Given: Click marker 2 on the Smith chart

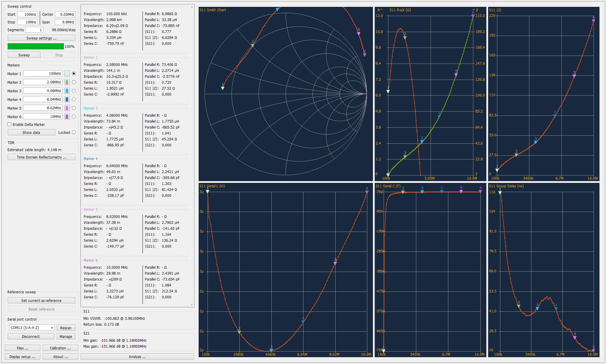Looking at the screenshot, I should click(x=253, y=45).
